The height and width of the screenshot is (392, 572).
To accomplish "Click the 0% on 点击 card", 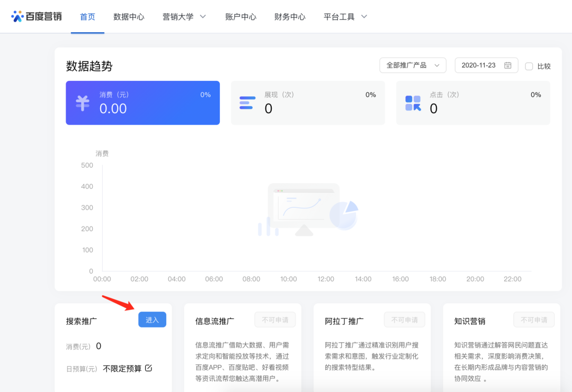I will click(536, 95).
